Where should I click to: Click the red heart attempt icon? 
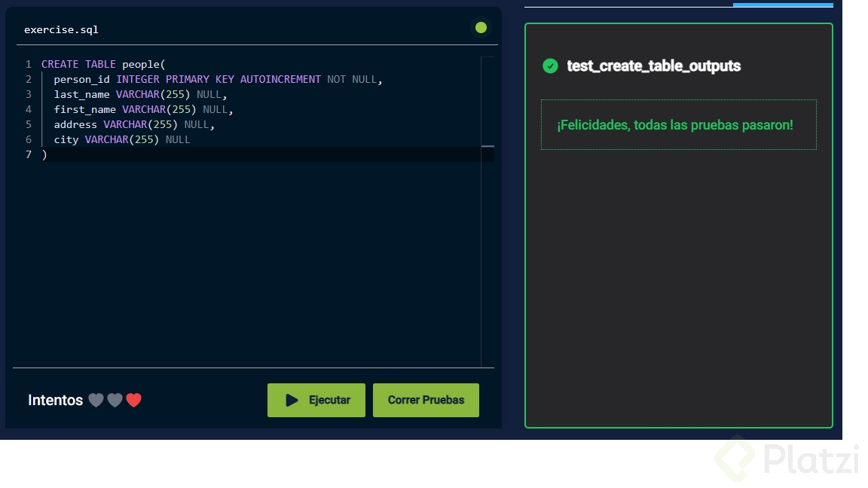[x=134, y=400]
